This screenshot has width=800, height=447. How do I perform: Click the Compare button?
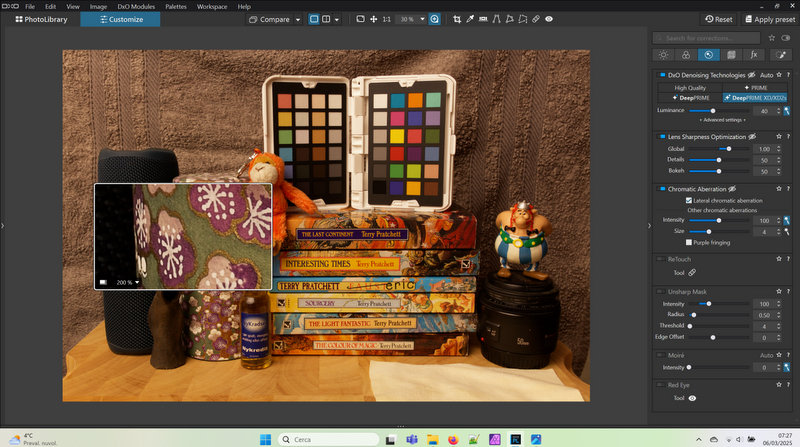tap(269, 19)
